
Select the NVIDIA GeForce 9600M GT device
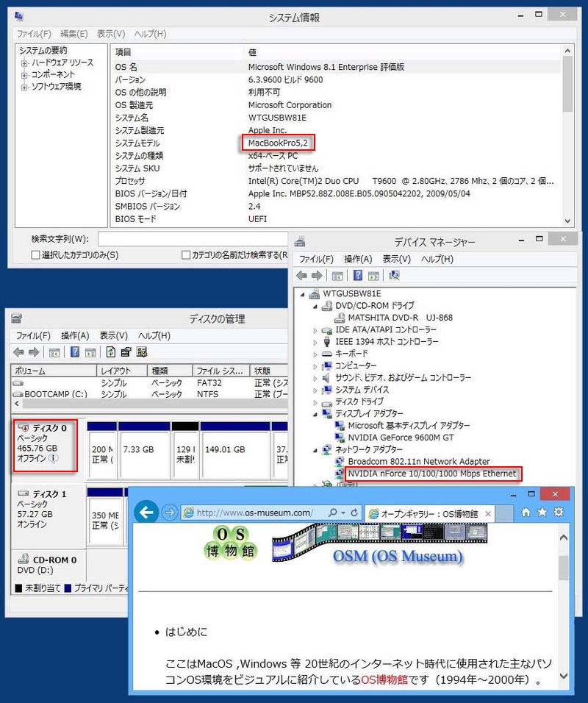tap(401, 438)
